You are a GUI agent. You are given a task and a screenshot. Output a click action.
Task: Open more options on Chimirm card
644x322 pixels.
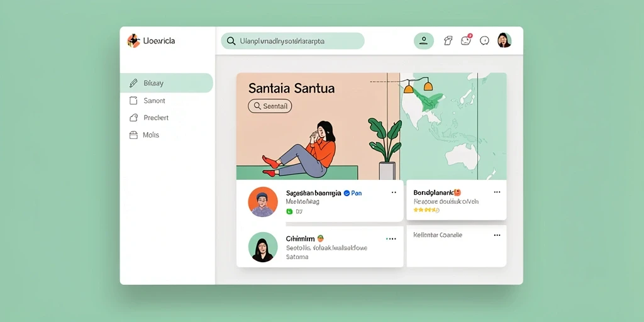click(x=391, y=238)
